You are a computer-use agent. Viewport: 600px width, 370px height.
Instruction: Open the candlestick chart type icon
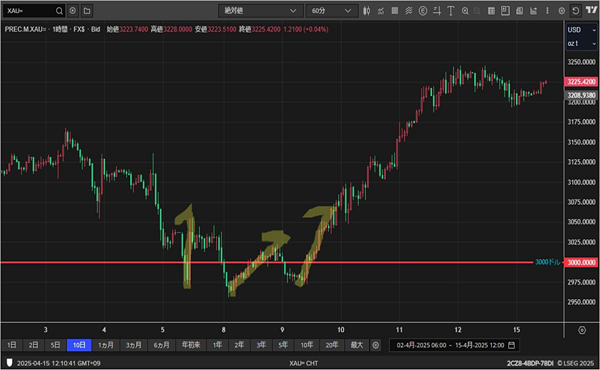(x=366, y=11)
